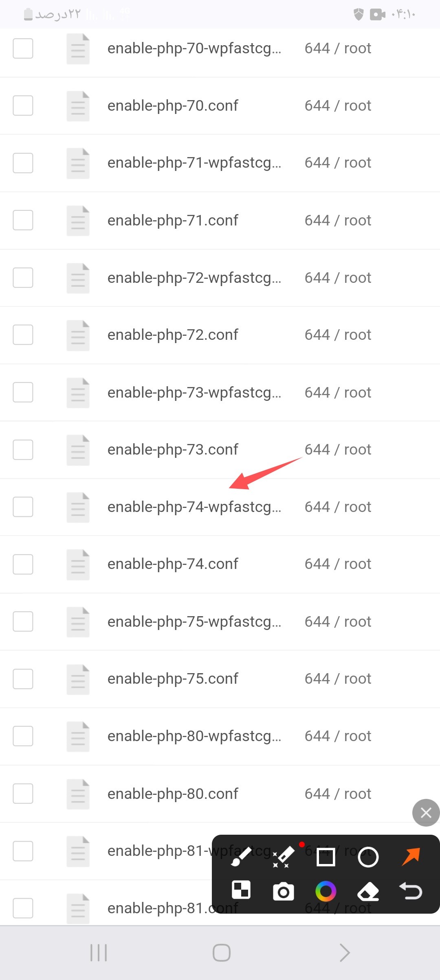Pick the circle shape tool
Image resolution: width=440 pixels, height=980 pixels.
tap(368, 857)
